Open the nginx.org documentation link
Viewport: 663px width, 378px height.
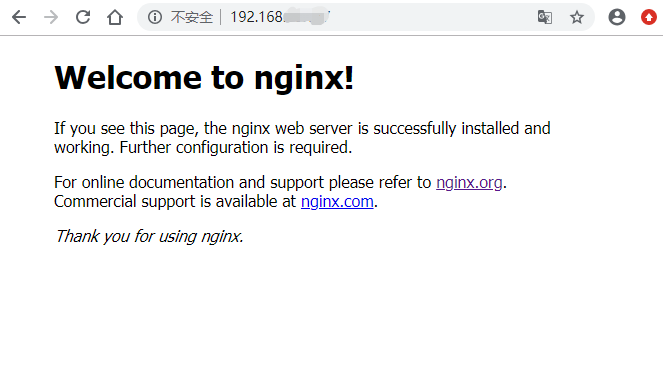tap(469, 183)
